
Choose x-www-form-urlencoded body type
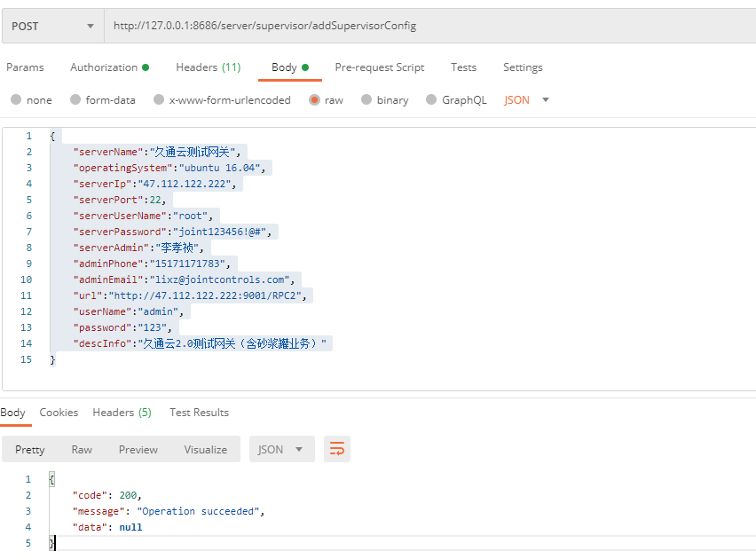(159, 100)
